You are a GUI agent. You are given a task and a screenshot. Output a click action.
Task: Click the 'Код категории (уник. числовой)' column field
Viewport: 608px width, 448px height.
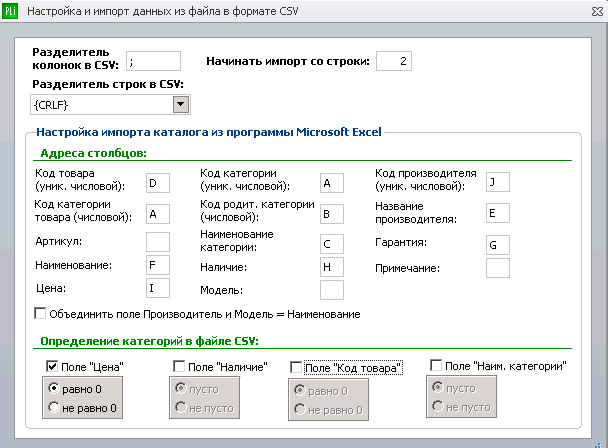[x=332, y=183]
